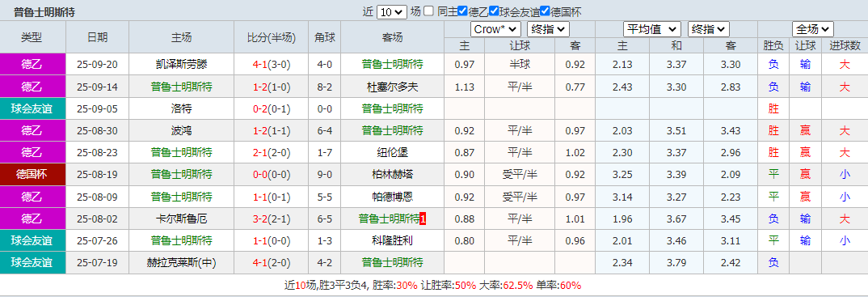Open home team 波鸿

point(182,131)
